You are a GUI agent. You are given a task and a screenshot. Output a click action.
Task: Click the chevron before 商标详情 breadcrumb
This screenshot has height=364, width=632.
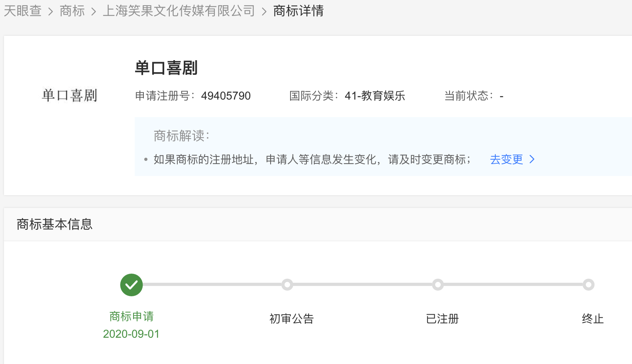point(264,12)
